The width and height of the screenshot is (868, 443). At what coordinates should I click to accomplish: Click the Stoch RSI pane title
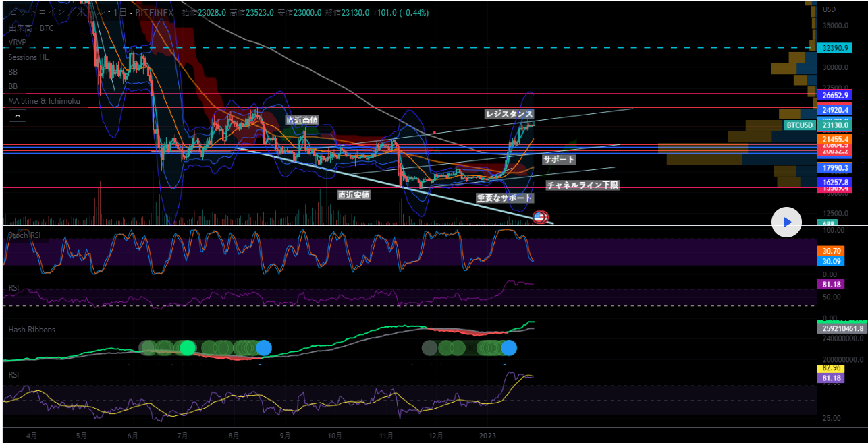(x=24, y=235)
